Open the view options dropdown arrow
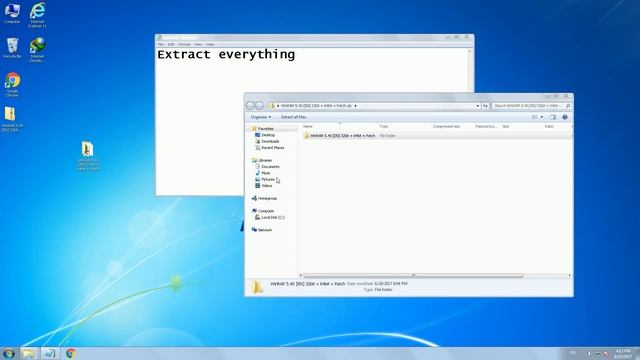 542,117
